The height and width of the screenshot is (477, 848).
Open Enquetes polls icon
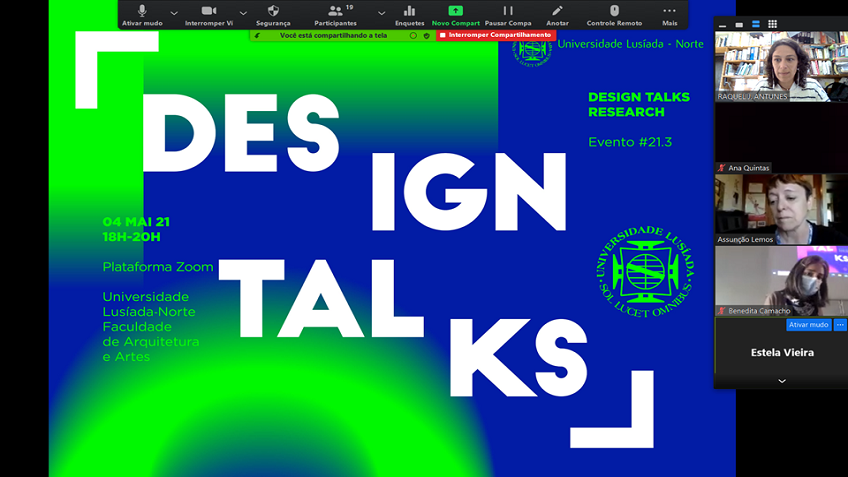coord(409,11)
